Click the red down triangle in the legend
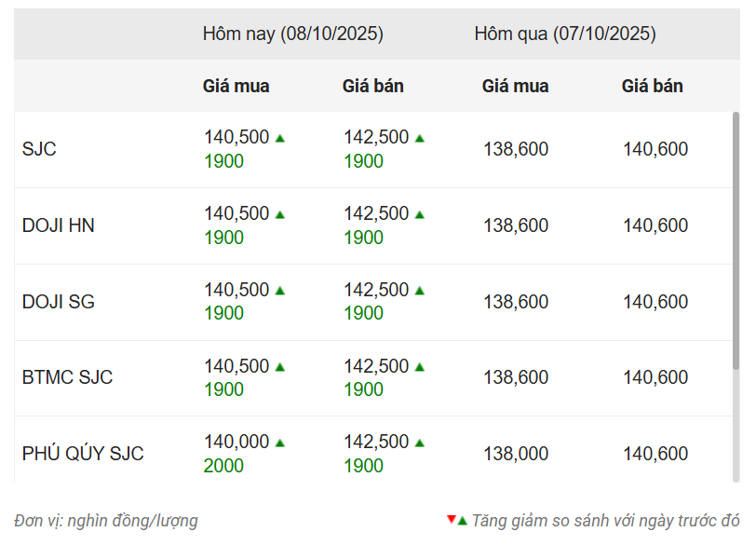Screen dimensions: 756x559 tap(451, 519)
